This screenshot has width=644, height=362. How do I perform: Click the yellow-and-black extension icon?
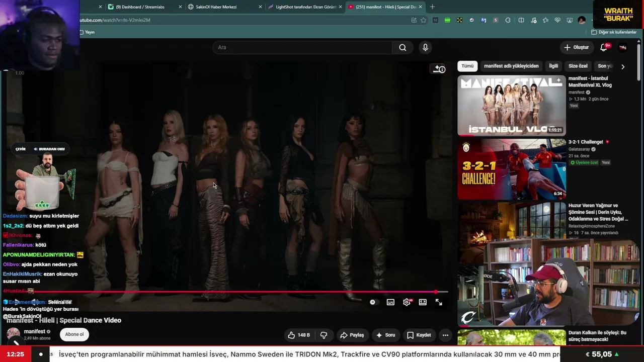[459, 20]
